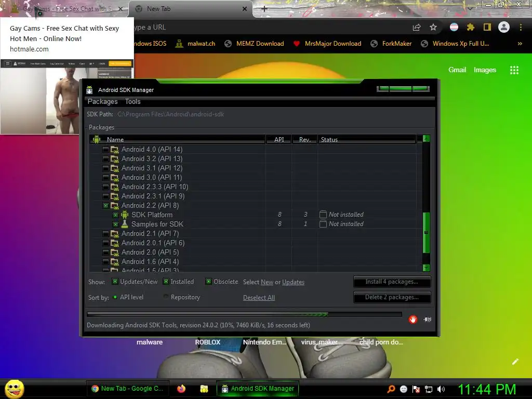
Task: Click the red stop hand icon
Action: pyautogui.click(x=413, y=320)
